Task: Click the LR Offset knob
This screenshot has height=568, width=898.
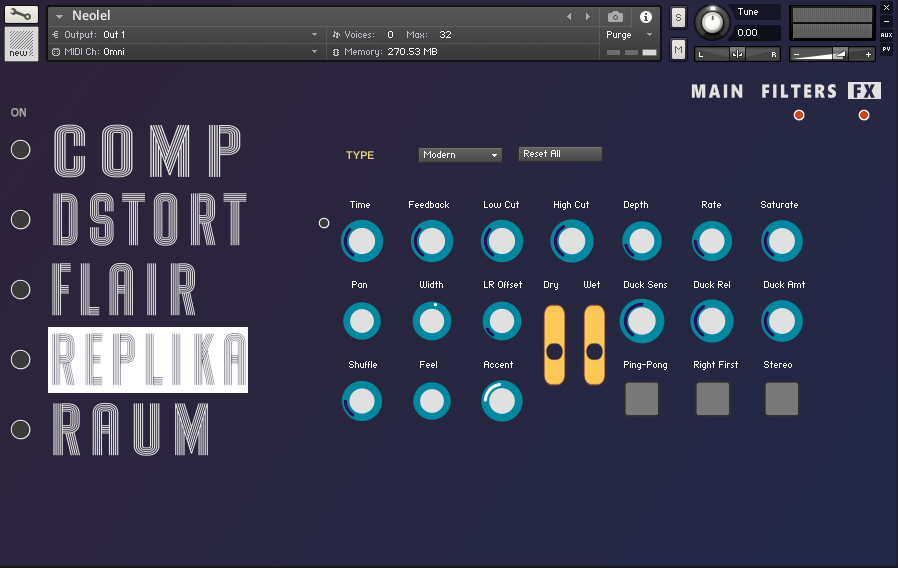Action: pos(502,321)
